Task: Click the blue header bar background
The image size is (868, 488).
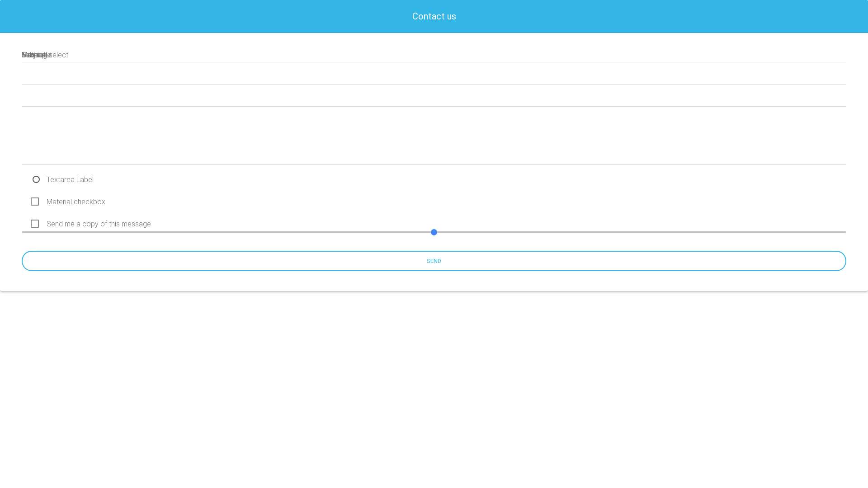Action: pos(181,16)
